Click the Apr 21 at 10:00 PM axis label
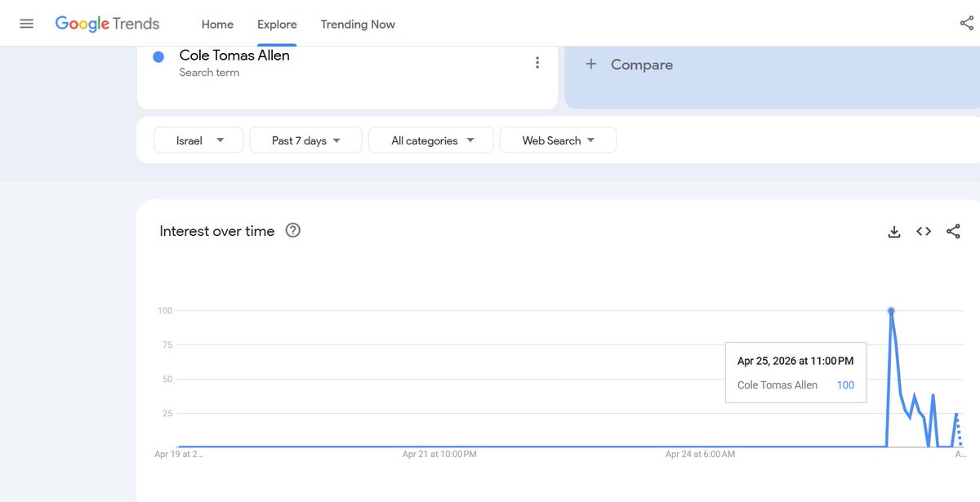This screenshot has height=502, width=980. (x=439, y=454)
